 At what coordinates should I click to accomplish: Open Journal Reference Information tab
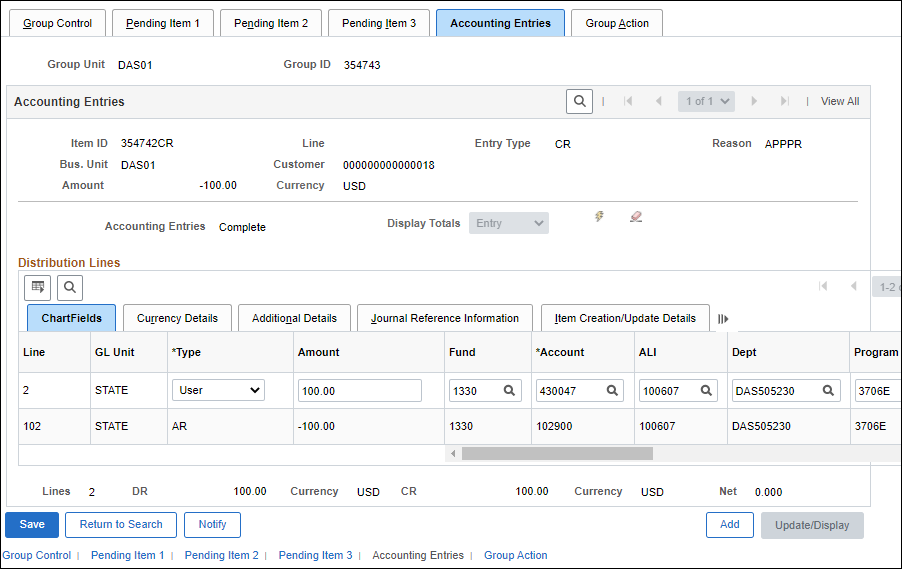click(x=445, y=318)
